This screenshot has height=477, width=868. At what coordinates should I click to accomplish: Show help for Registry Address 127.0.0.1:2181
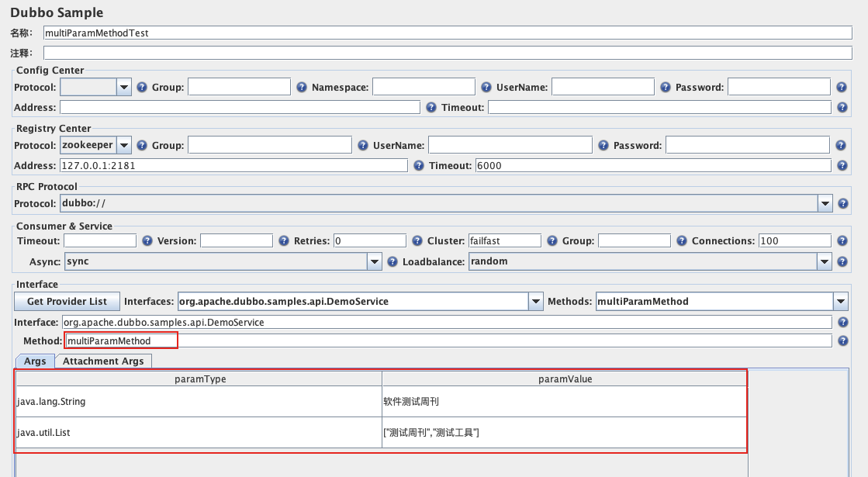pos(419,165)
